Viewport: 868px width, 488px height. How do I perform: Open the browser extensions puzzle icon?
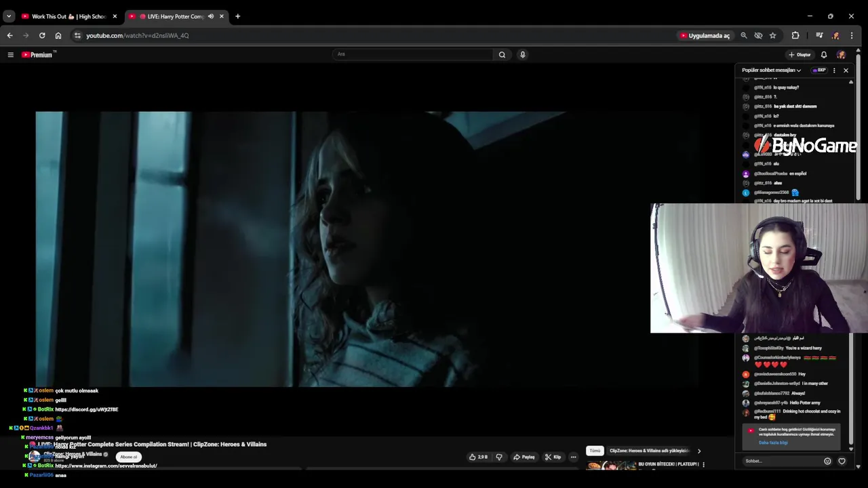pos(795,35)
